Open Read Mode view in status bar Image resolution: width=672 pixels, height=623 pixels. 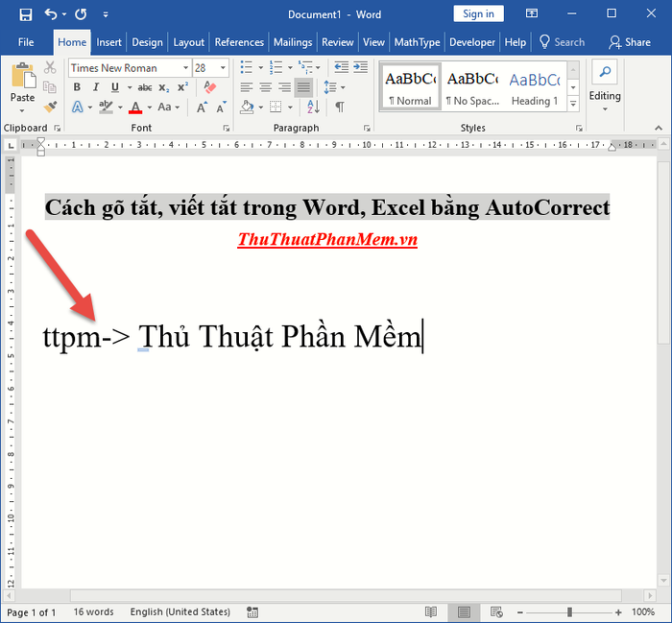point(431,611)
